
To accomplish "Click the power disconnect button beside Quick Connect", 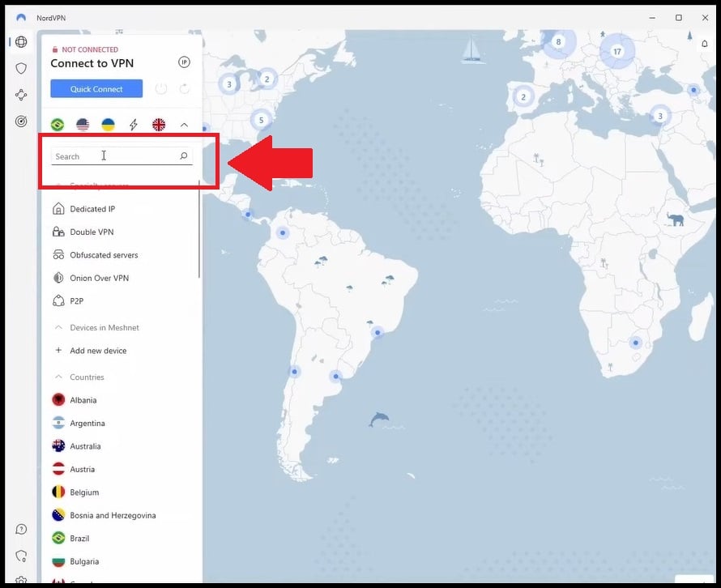I will tap(161, 89).
